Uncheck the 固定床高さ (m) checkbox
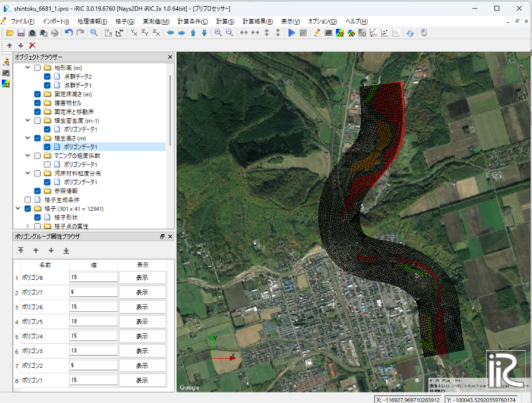 click(38, 94)
